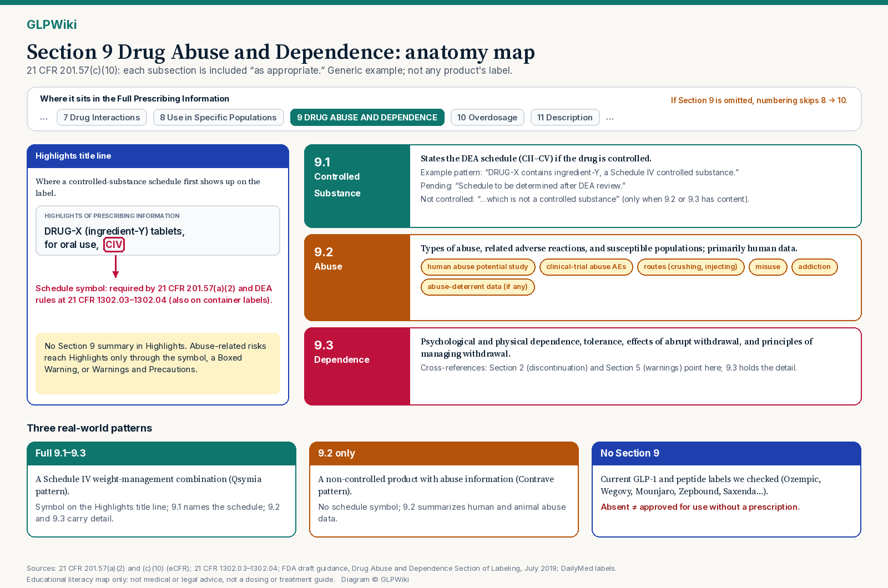Open the GLPWiki logo link
This screenshot has height=588, width=888.
click(52, 24)
